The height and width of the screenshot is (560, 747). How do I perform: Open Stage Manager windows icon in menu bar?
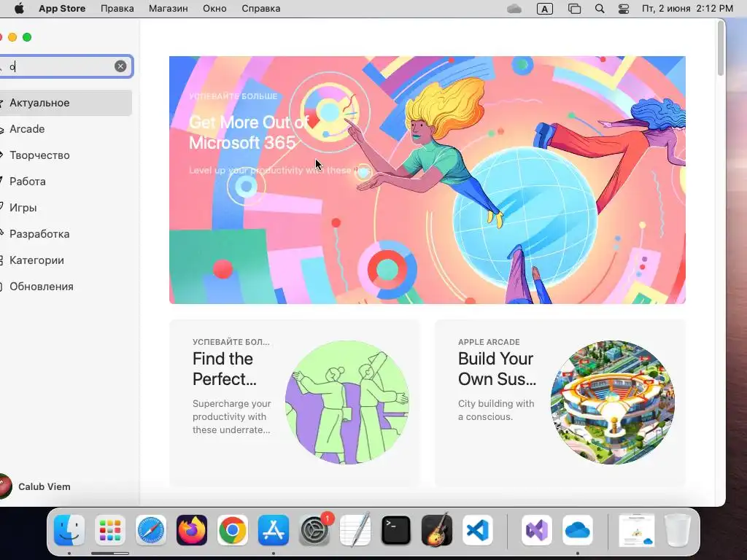(x=575, y=9)
